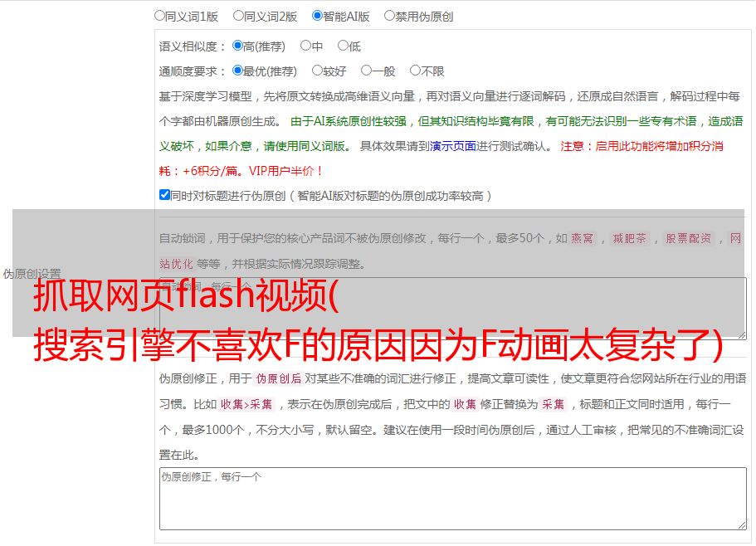This screenshot has width=756, height=546.
Task: Click the 伪原创设置 section label
Action: coord(32,274)
